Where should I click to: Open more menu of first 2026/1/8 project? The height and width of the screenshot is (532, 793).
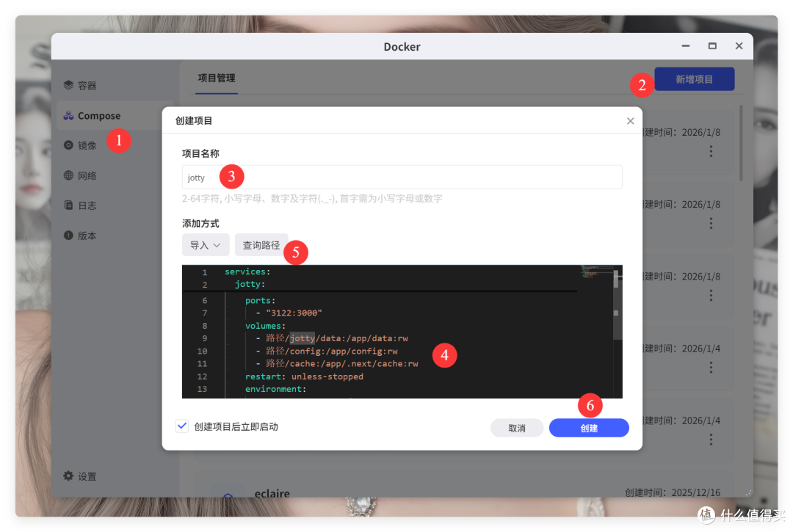(x=711, y=151)
